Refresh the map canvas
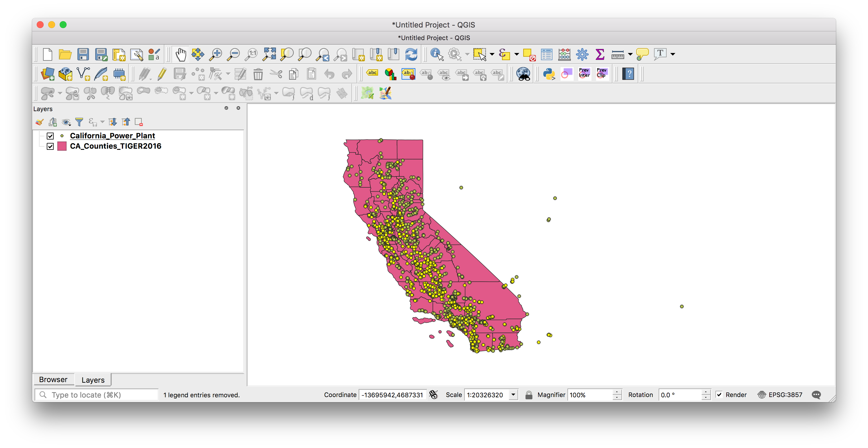Viewport: 868px width, 448px height. 411,54
